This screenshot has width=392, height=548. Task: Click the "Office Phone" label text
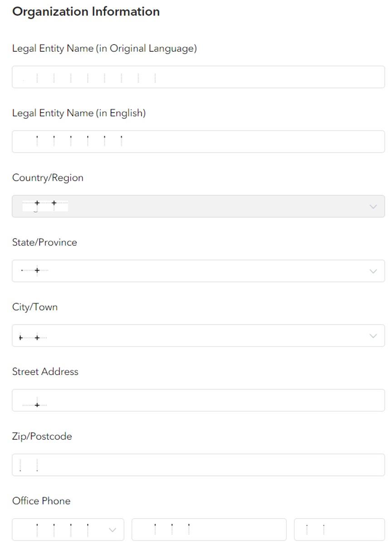41,501
